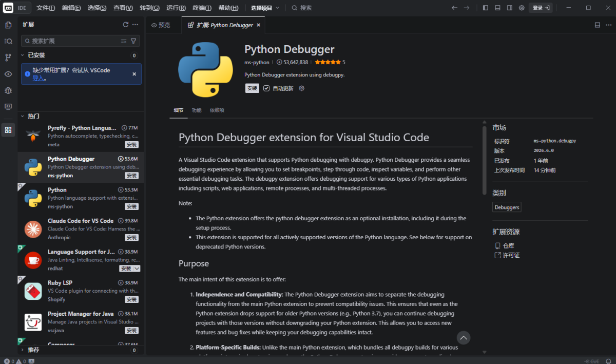Toggle the auto update checkbox
The image size is (616, 364).
[x=266, y=88]
